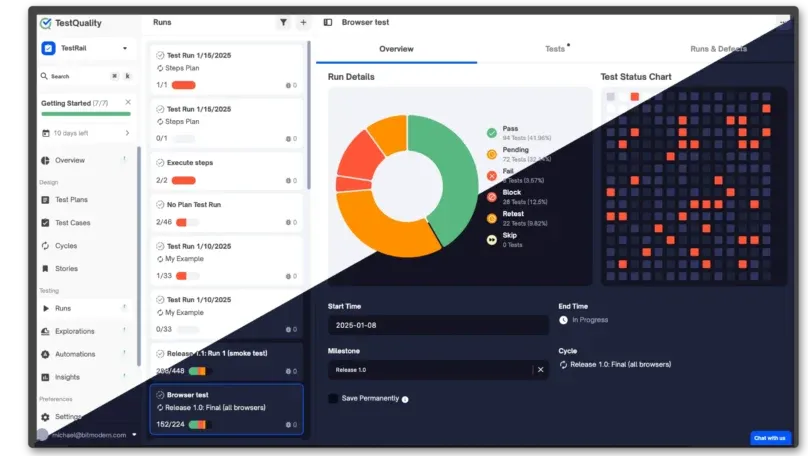Add a new run with plus button
808x456 pixels.
click(303, 22)
